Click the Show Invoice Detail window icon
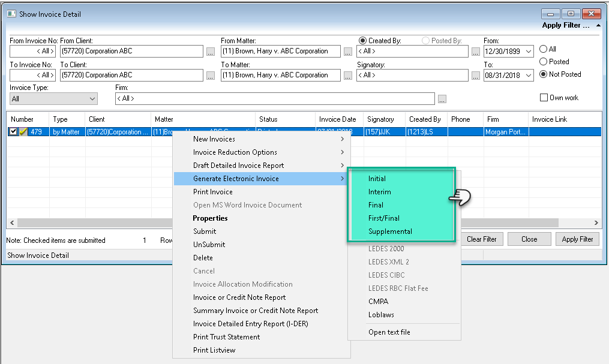 pos(11,14)
